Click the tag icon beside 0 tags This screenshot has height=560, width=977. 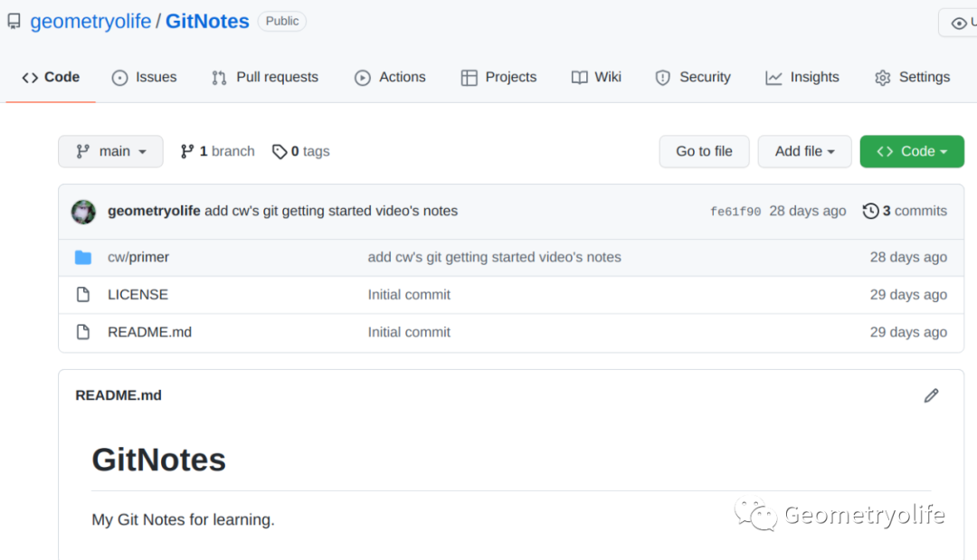pos(280,152)
